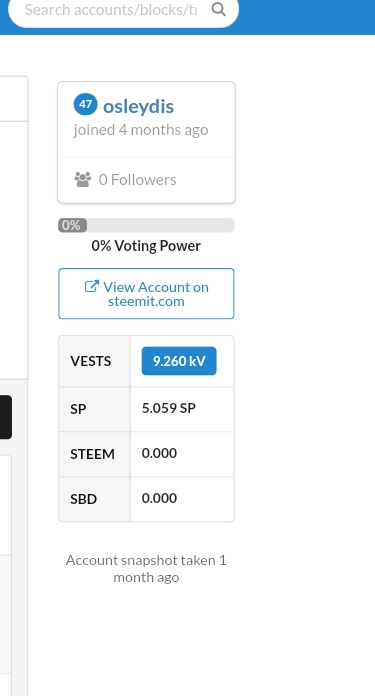The height and width of the screenshot is (696, 375).
Task: Open View Account on steemit.com
Action: (x=146, y=293)
